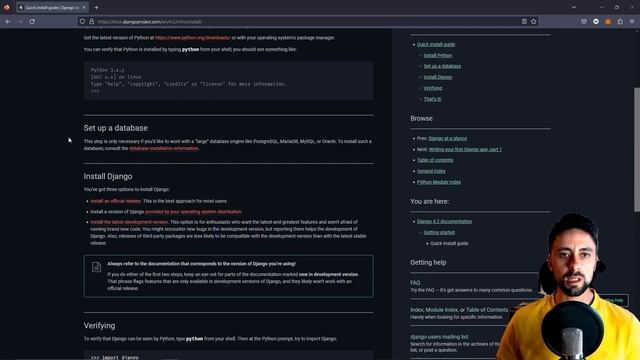Open the General Index link

(431, 171)
